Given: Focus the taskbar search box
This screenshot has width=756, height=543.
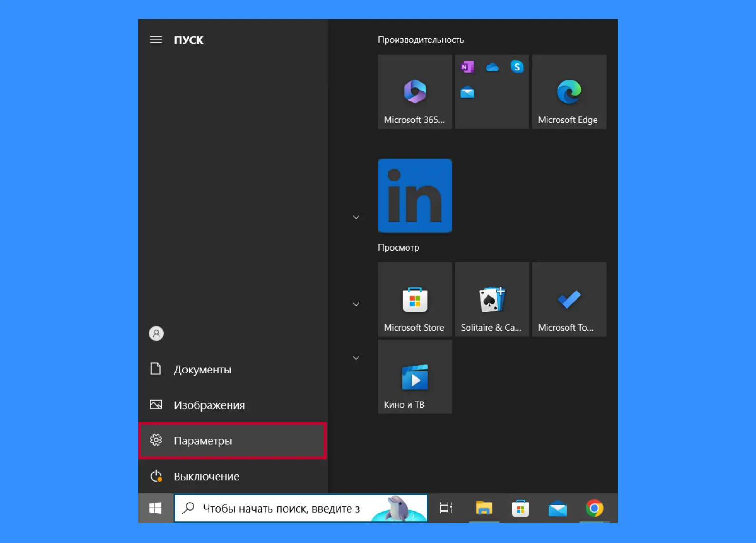Looking at the screenshot, I should (x=301, y=508).
